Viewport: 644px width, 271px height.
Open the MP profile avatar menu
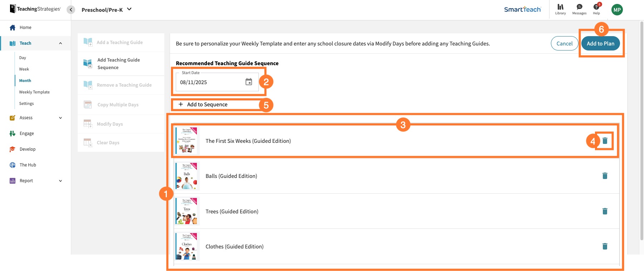pyautogui.click(x=617, y=10)
